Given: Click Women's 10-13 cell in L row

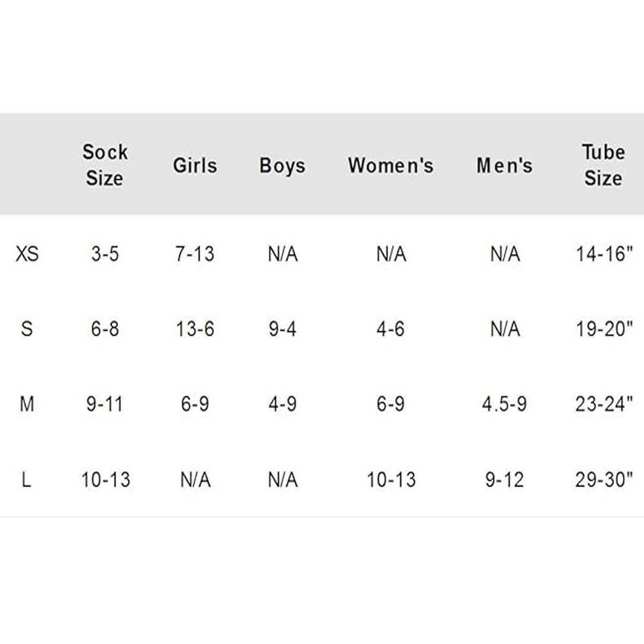Looking at the screenshot, I should pyautogui.click(x=390, y=480).
